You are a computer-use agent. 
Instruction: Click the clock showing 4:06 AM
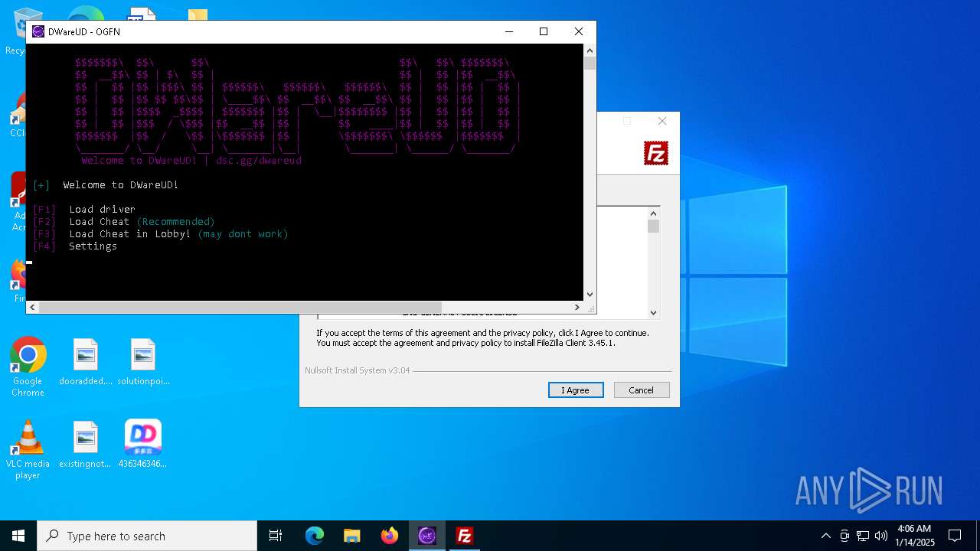click(x=914, y=536)
